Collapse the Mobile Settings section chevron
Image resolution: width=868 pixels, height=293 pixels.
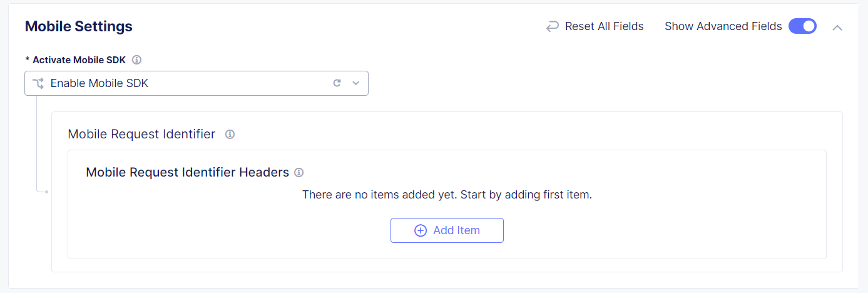(x=837, y=27)
